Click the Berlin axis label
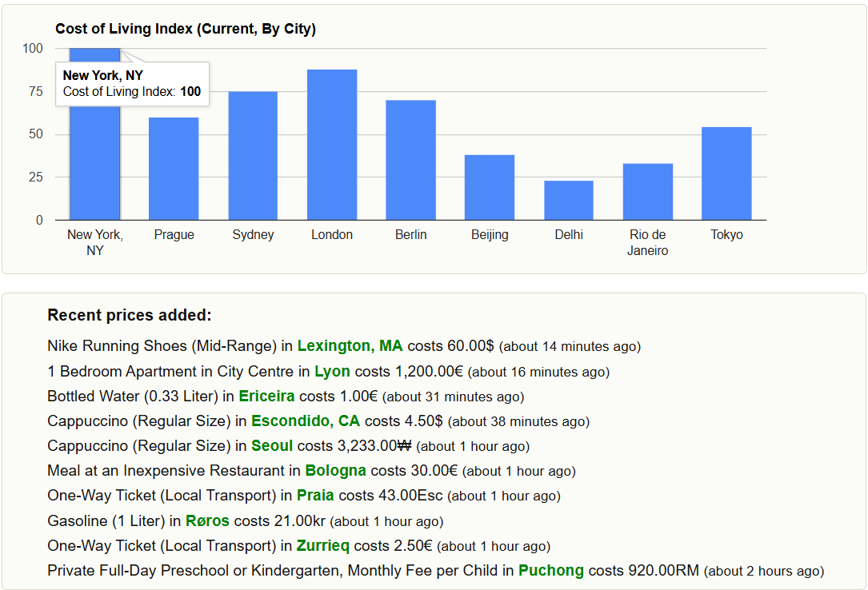The width and height of the screenshot is (868, 590). [410, 234]
